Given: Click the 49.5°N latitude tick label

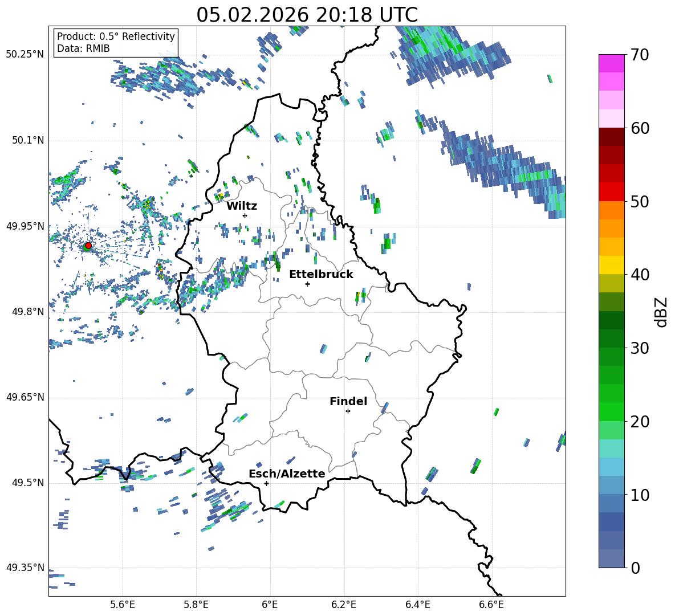Looking at the screenshot, I should click(27, 483).
